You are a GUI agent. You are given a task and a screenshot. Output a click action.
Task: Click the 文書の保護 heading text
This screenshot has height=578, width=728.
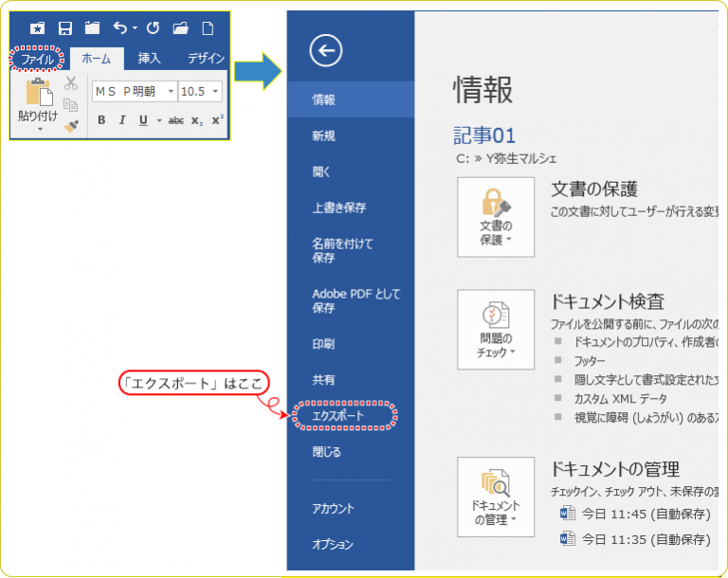pyautogui.click(x=594, y=190)
